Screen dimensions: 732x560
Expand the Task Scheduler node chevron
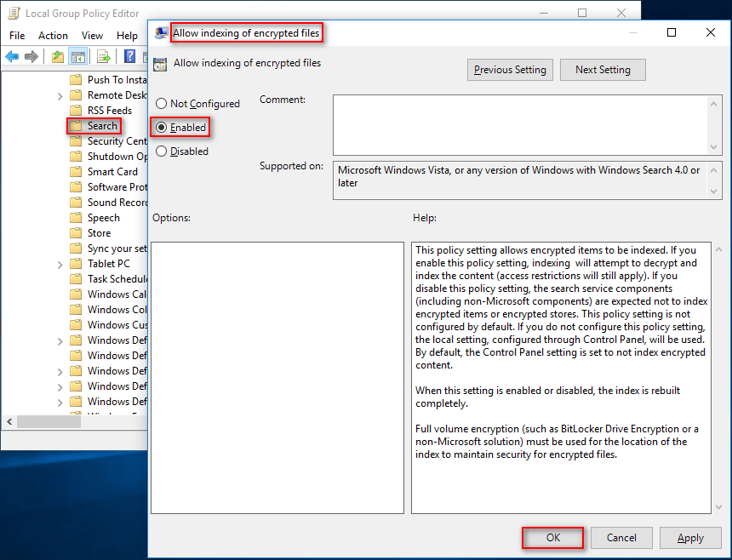click(60, 278)
